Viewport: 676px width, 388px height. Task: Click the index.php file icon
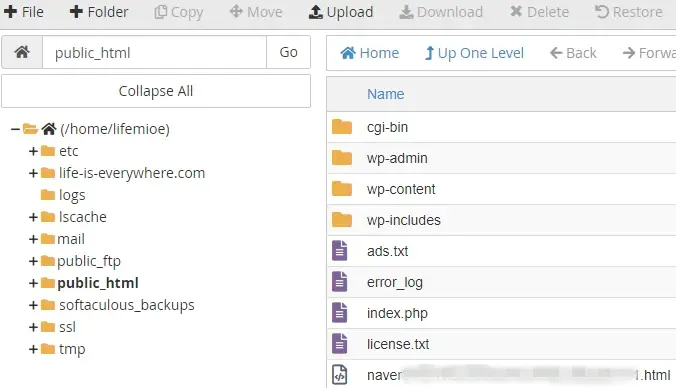(x=340, y=313)
